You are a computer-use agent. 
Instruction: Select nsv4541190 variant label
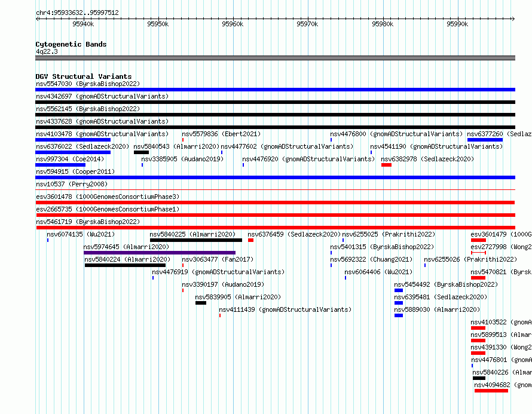click(436, 146)
